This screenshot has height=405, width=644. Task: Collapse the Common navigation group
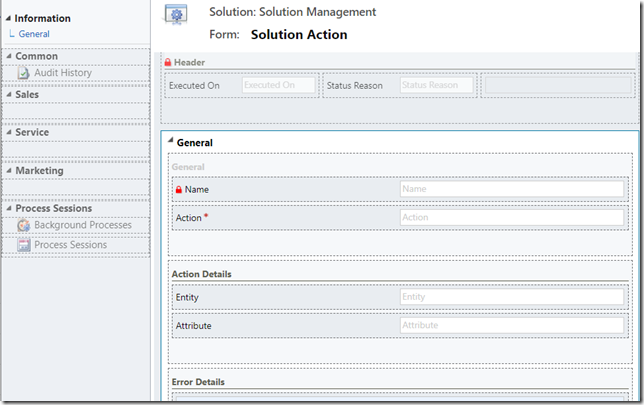coord(9,56)
